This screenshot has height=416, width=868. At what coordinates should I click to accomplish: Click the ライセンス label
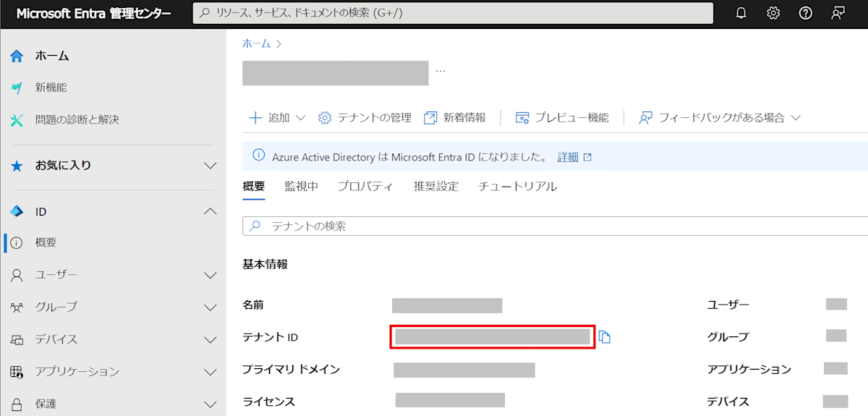268,402
